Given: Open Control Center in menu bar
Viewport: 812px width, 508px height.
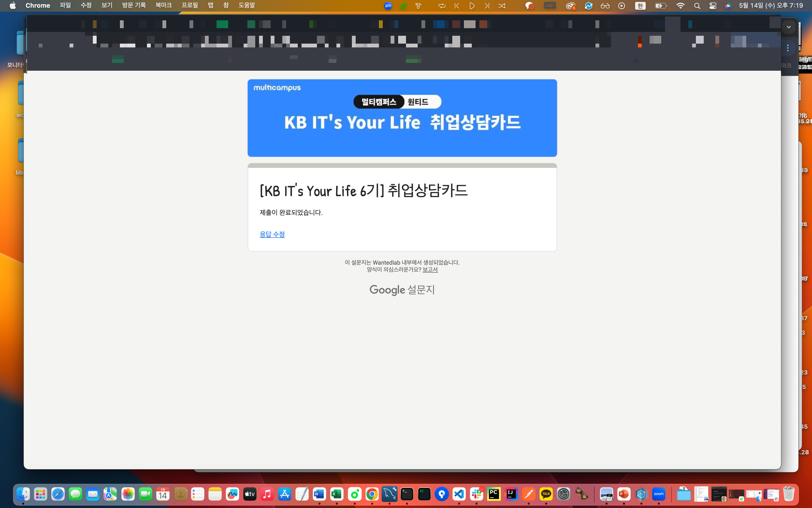Looking at the screenshot, I should point(713,6).
